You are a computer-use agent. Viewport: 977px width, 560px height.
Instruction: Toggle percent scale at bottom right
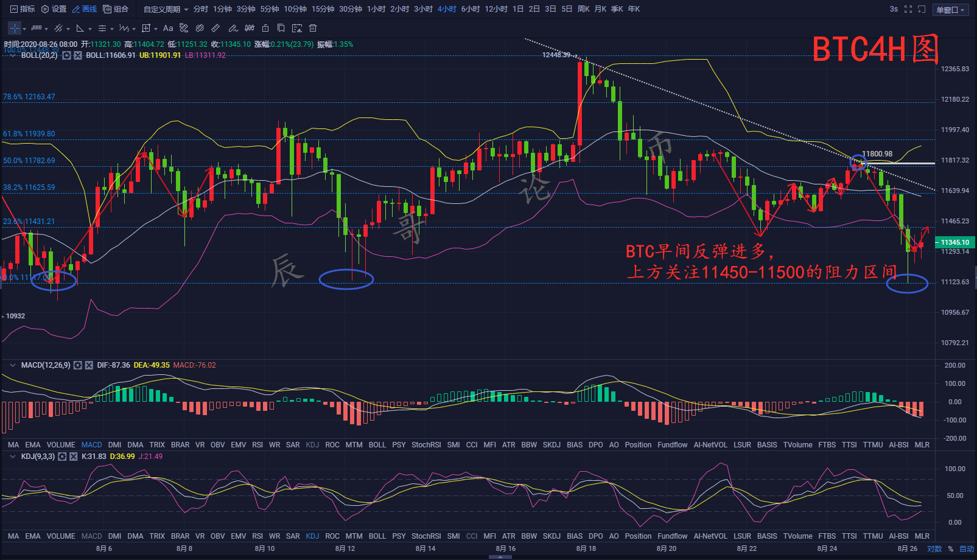pyautogui.click(x=950, y=549)
